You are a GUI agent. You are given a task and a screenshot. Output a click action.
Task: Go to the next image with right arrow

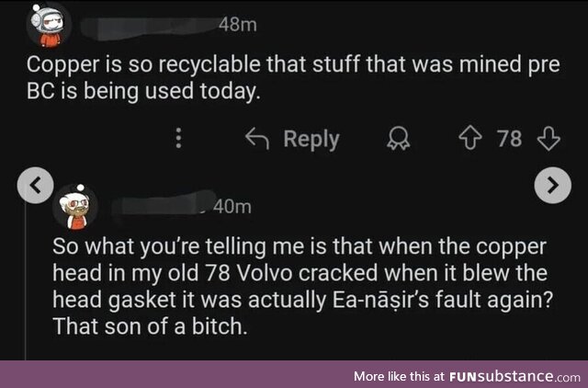[551, 183]
